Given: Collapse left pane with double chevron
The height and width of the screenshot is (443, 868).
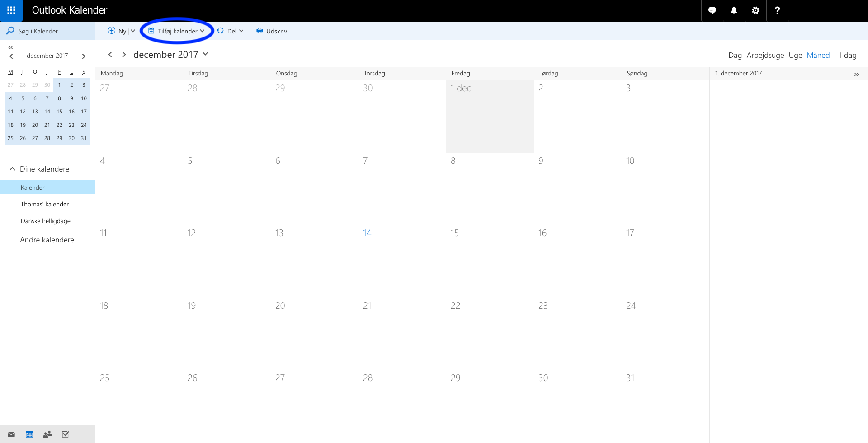Looking at the screenshot, I should [10, 47].
